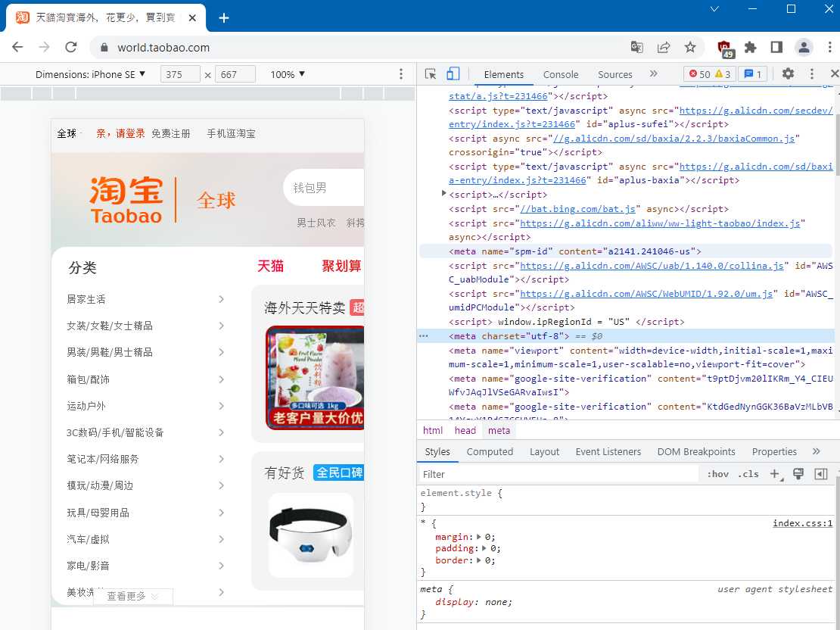
Task: Open the 天猫 tab on the page
Action: click(270, 266)
